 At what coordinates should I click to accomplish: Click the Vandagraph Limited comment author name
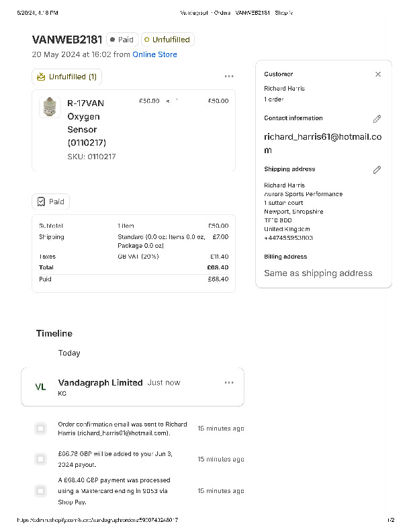pos(100,382)
